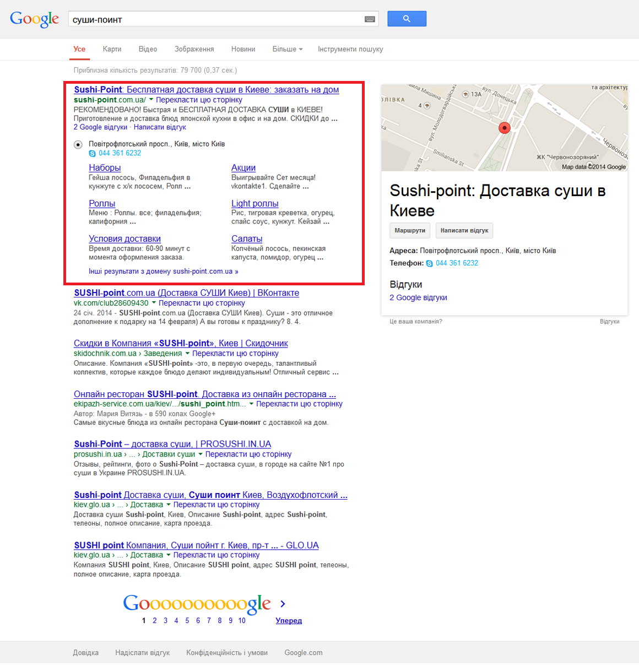Expand dropdown arrow after vk.com/club28609430

[154, 303]
